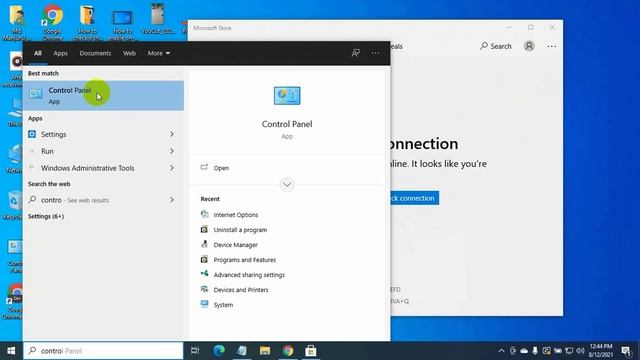Open Internet Options recent item icon

204,214
